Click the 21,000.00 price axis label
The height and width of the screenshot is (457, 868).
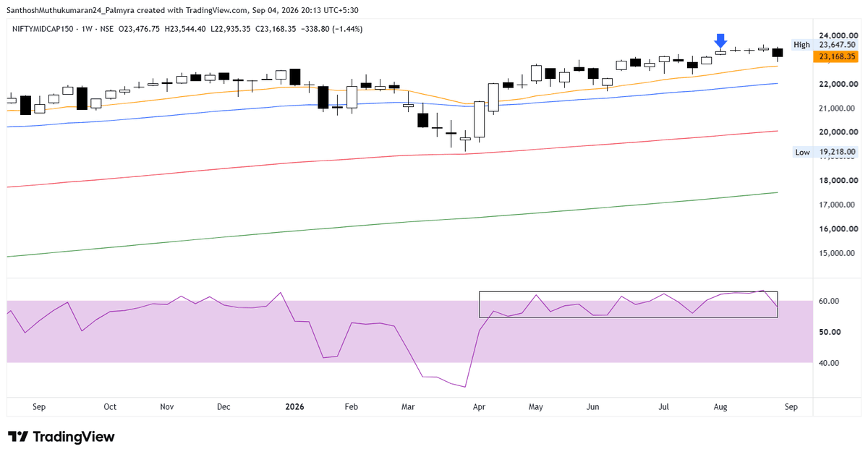(838, 108)
